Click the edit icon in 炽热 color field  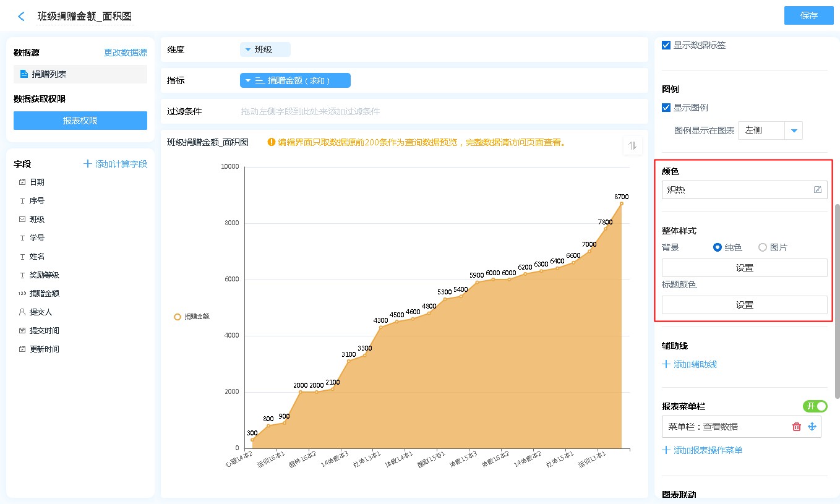coord(818,190)
